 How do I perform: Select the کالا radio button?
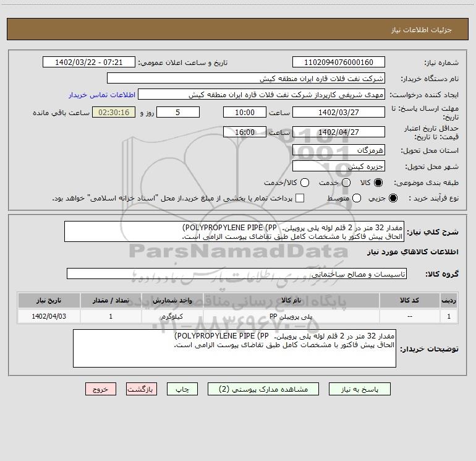point(378,183)
